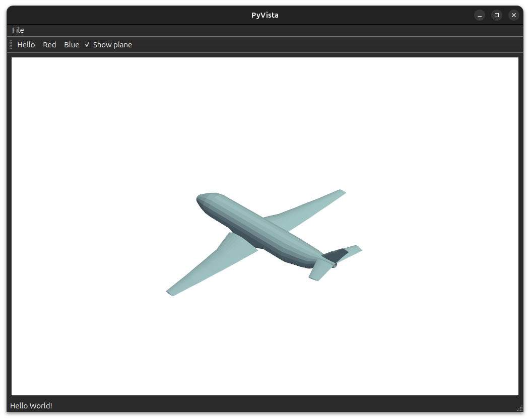Click the tip of the upper-right wing
Viewport: 530px width, 420px height.
point(342,191)
